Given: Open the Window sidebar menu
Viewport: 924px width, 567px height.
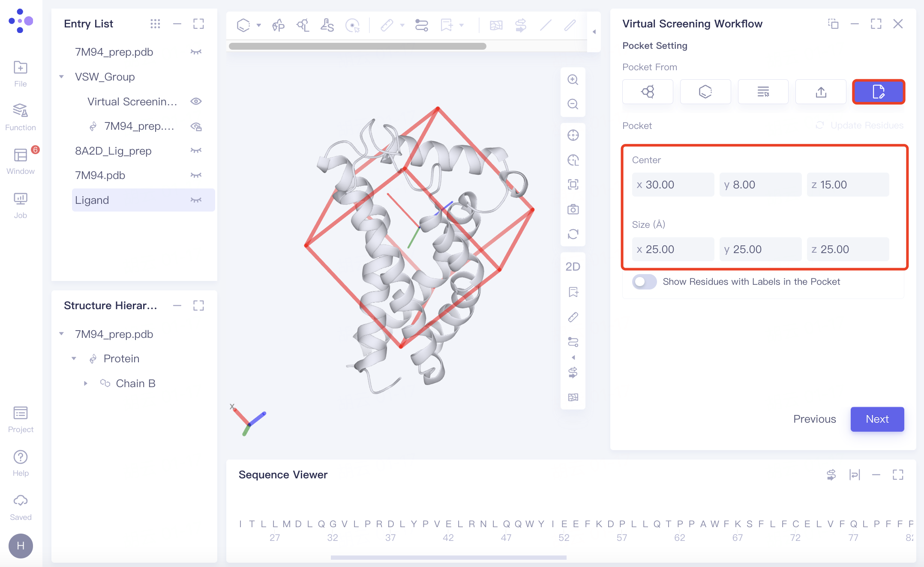Looking at the screenshot, I should (x=20, y=161).
